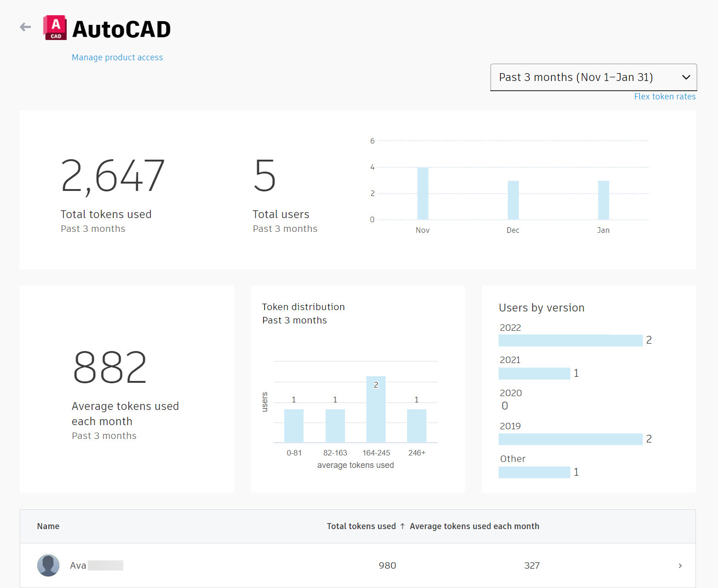Viewport: 718px width, 588px height.
Task: Open the Past 3 months date range dropdown
Action: pos(593,77)
